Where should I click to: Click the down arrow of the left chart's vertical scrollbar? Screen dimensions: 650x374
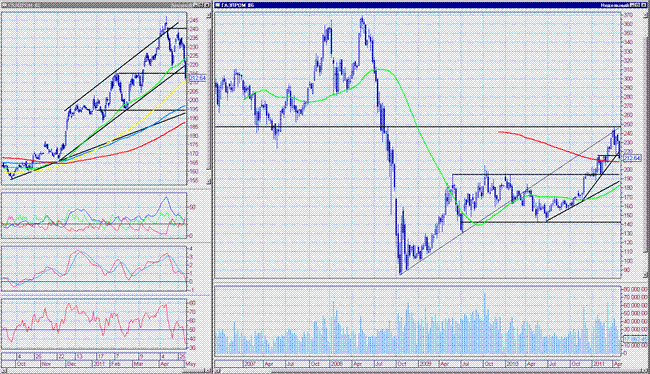click(x=209, y=182)
